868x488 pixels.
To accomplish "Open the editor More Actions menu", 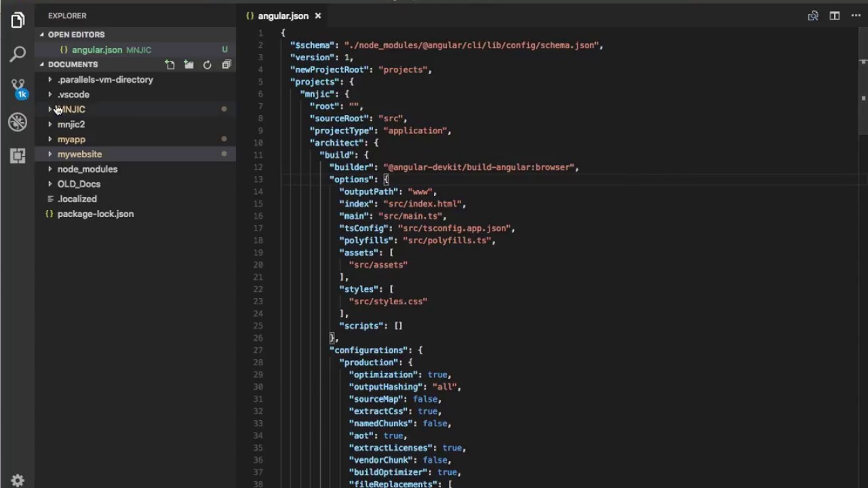I will (x=855, y=16).
